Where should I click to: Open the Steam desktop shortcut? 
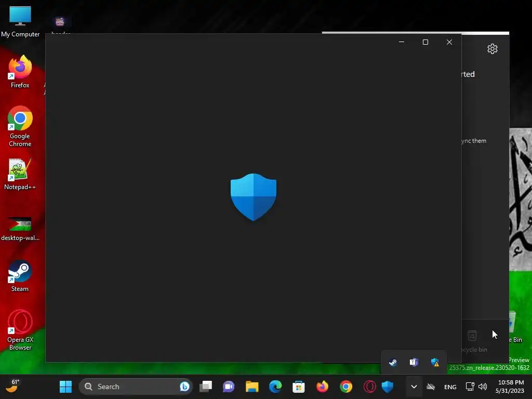point(20,276)
